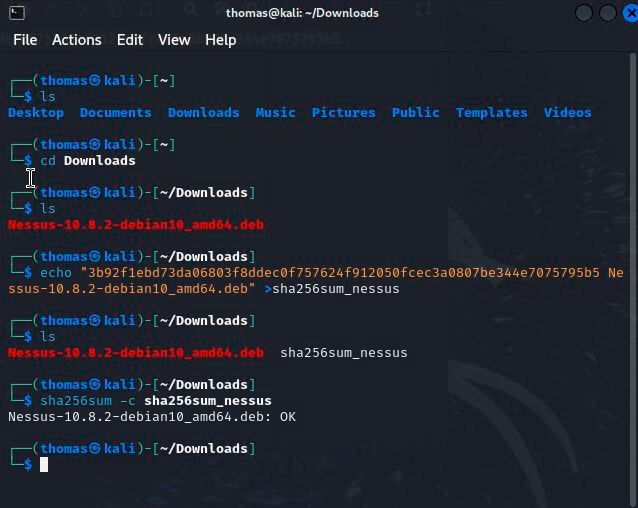Click Desktop in the ls listing
Image resolution: width=638 pixels, height=508 pixels.
[36, 113]
